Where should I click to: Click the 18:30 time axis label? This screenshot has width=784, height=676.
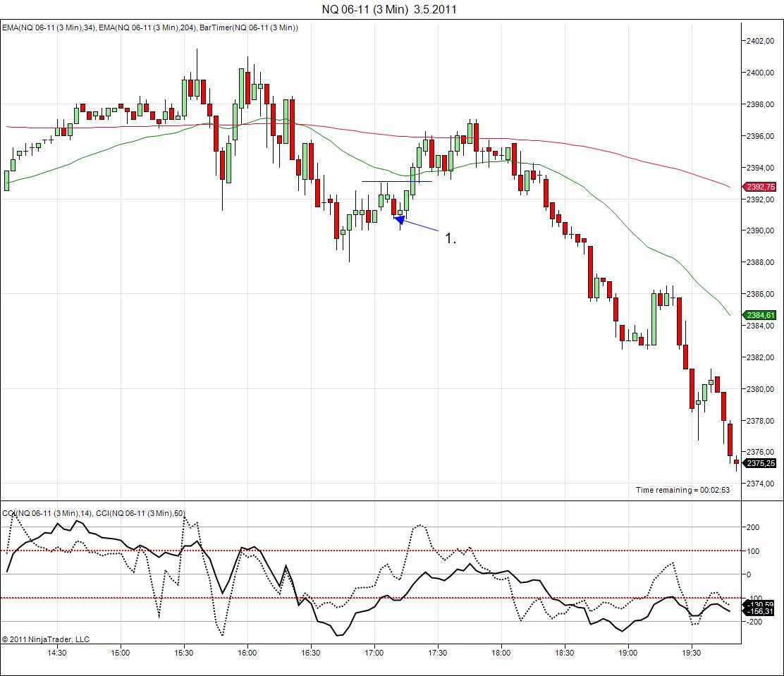tap(565, 653)
